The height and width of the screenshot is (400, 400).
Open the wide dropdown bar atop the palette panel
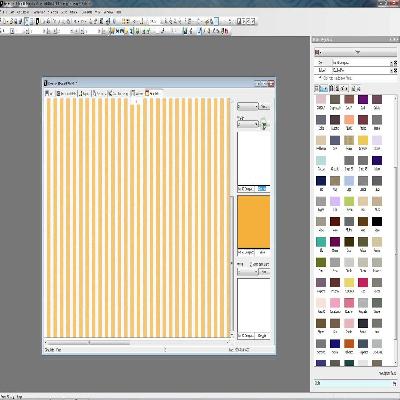click(356, 52)
